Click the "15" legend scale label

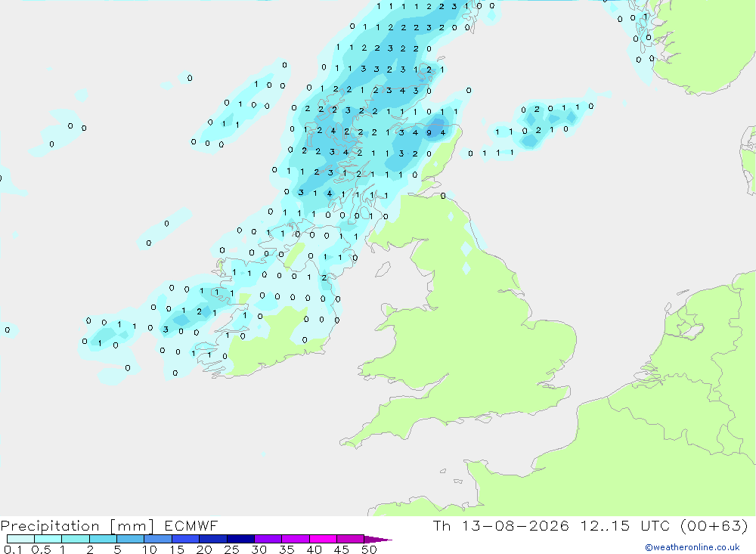(177, 549)
